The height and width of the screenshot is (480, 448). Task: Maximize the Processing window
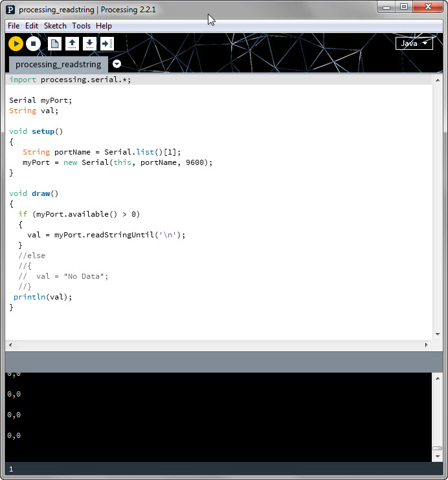click(x=404, y=7)
